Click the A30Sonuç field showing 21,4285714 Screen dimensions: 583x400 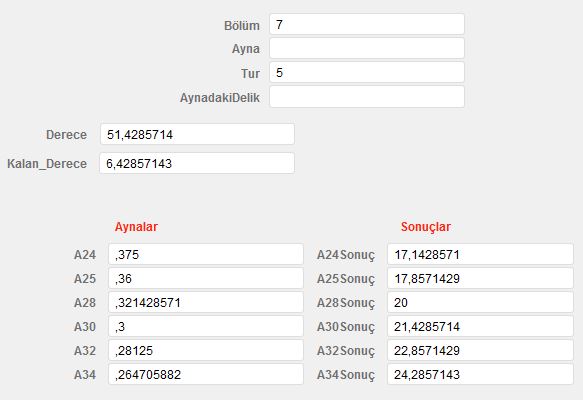pyautogui.click(x=480, y=326)
